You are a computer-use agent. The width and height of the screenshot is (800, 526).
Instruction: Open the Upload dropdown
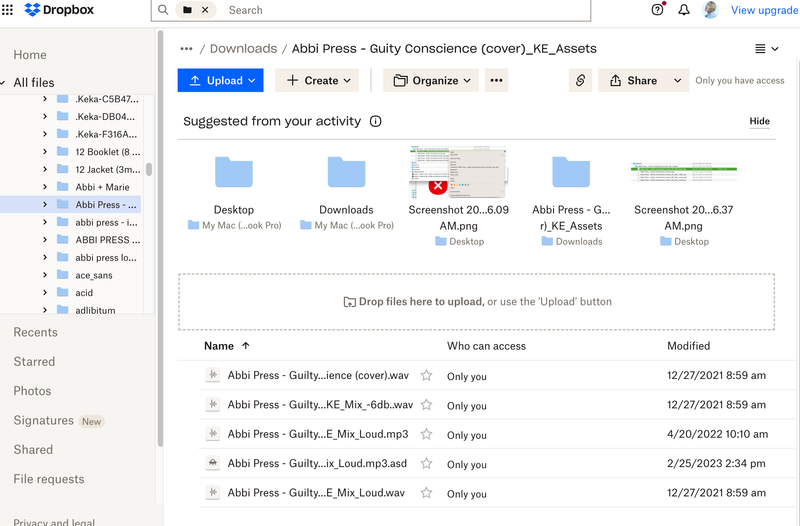[220, 81]
